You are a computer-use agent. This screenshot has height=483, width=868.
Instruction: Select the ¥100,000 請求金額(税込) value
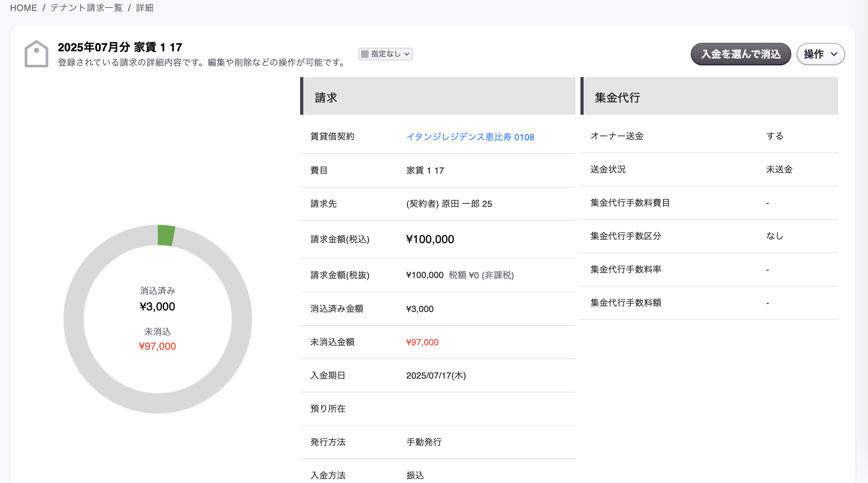(x=430, y=239)
